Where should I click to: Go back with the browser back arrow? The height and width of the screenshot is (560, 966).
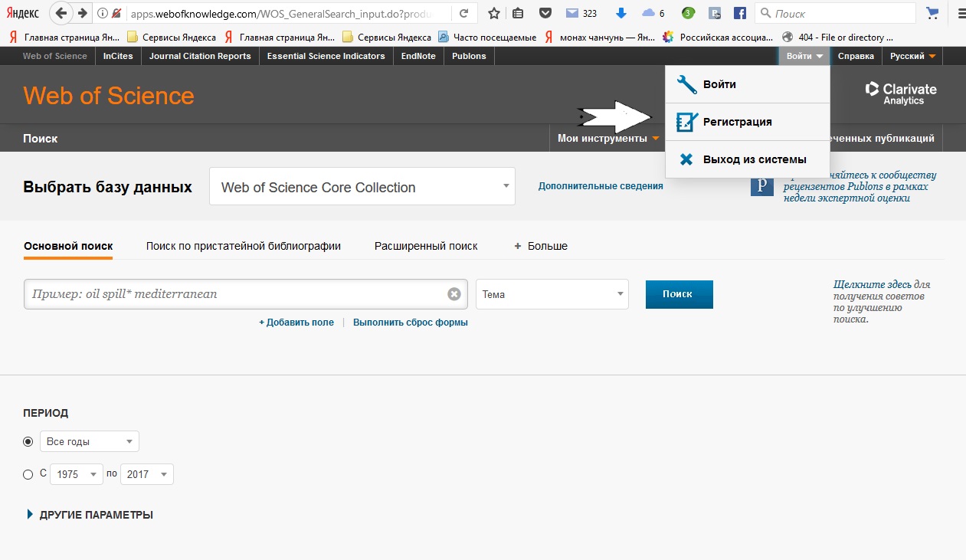61,13
